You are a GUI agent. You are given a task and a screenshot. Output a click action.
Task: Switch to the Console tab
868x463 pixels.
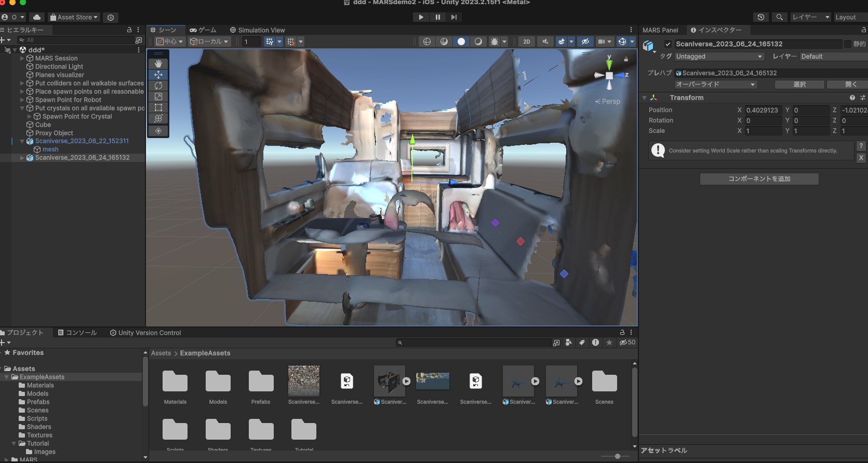[77, 333]
